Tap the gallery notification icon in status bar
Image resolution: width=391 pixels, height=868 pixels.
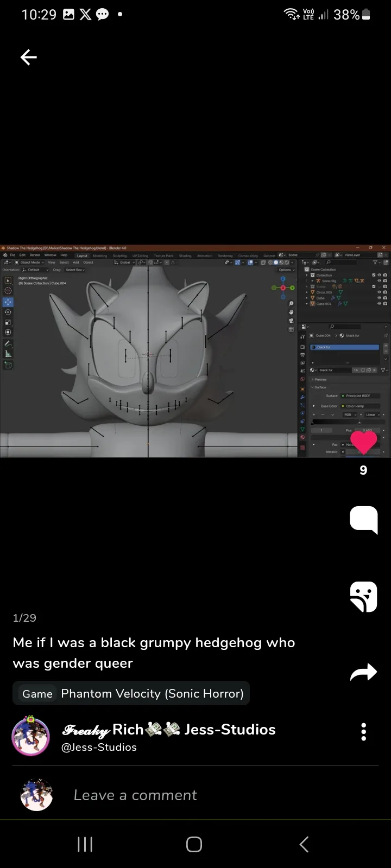click(x=69, y=15)
